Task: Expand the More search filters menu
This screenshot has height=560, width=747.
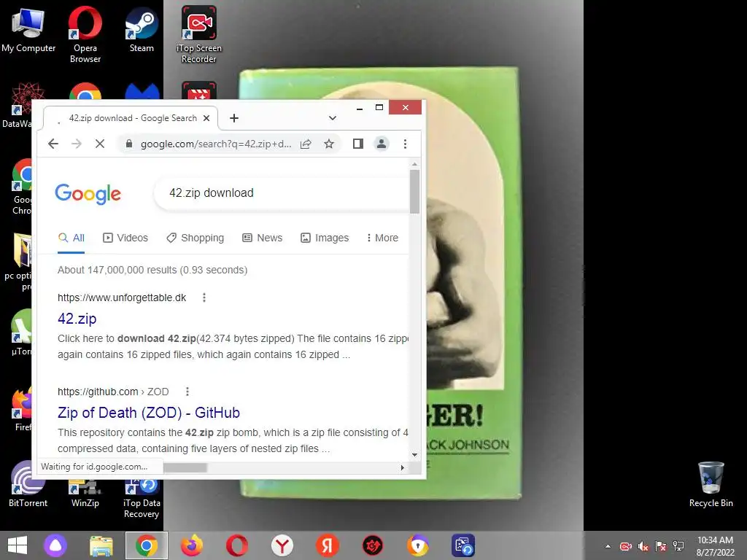Action: click(x=382, y=238)
